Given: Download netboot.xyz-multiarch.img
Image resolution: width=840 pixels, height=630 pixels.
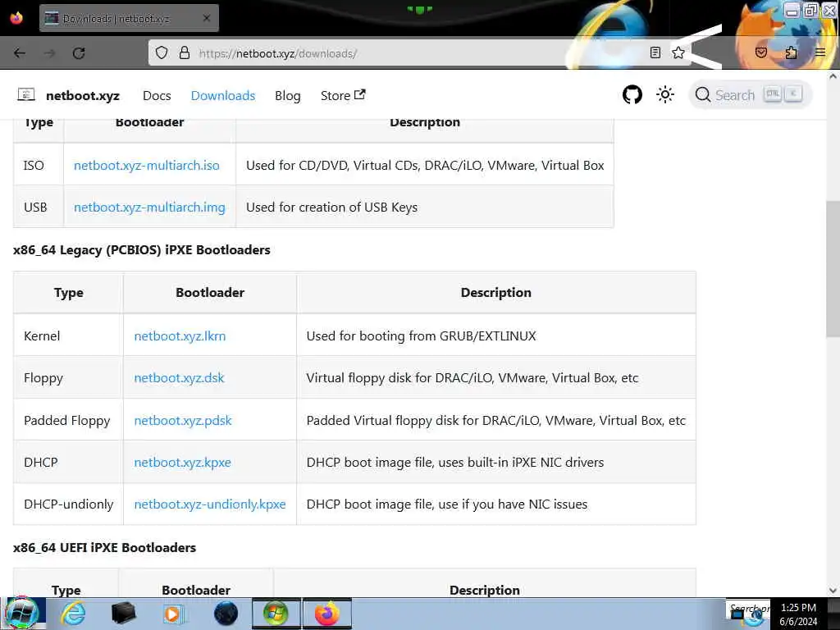Looking at the screenshot, I should (149, 207).
